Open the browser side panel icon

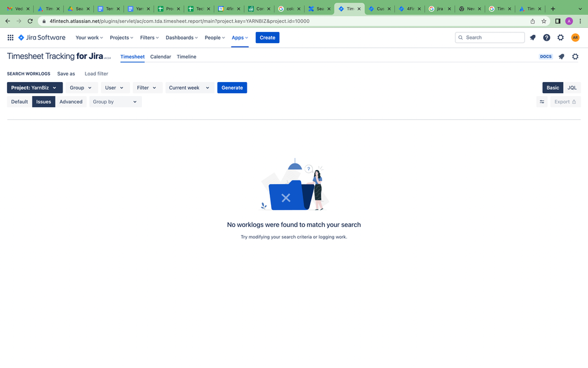(557, 21)
